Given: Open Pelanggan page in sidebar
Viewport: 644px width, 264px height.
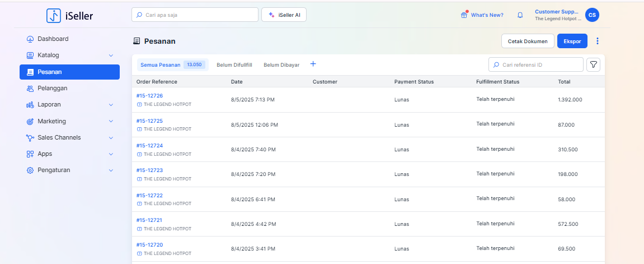Looking at the screenshot, I should pos(52,88).
